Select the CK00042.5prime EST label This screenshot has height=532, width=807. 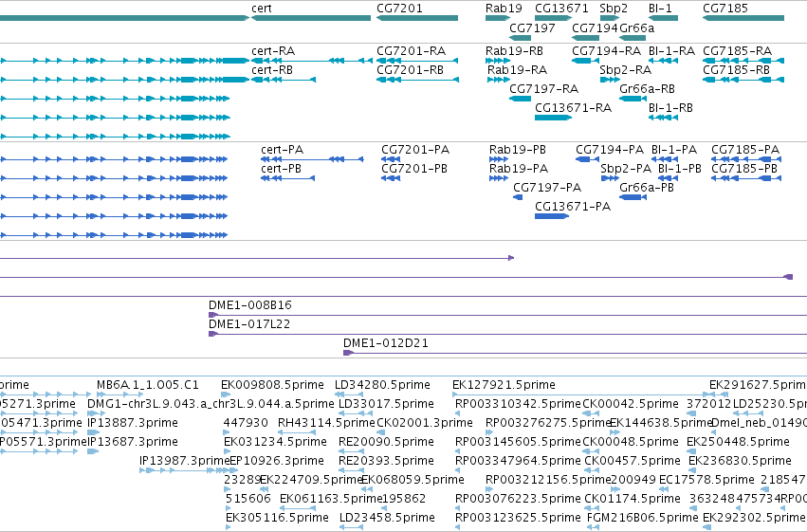631,404
